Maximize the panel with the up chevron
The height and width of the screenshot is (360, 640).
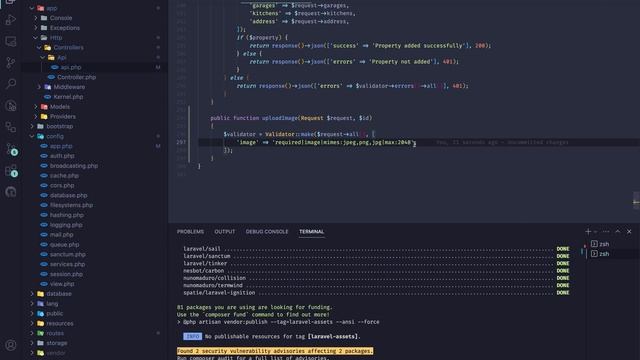pyautogui.click(x=618, y=231)
